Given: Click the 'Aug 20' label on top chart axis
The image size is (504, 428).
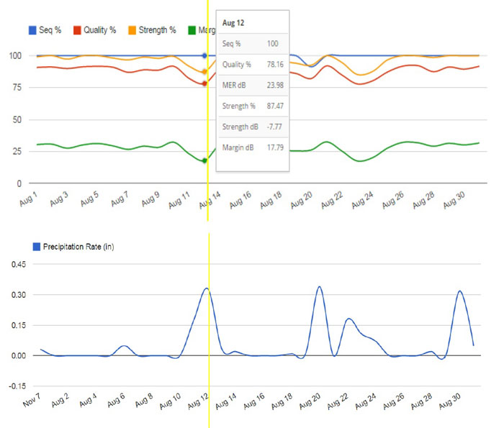Looking at the screenshot, I should pyautogui.click(x=302, y=201).
